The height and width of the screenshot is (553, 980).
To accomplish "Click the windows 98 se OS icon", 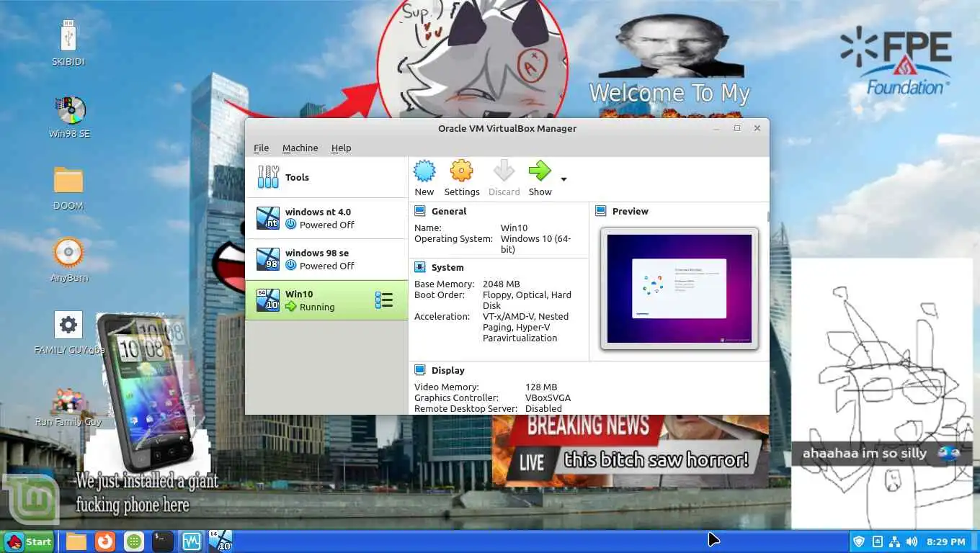I will 268,259.
